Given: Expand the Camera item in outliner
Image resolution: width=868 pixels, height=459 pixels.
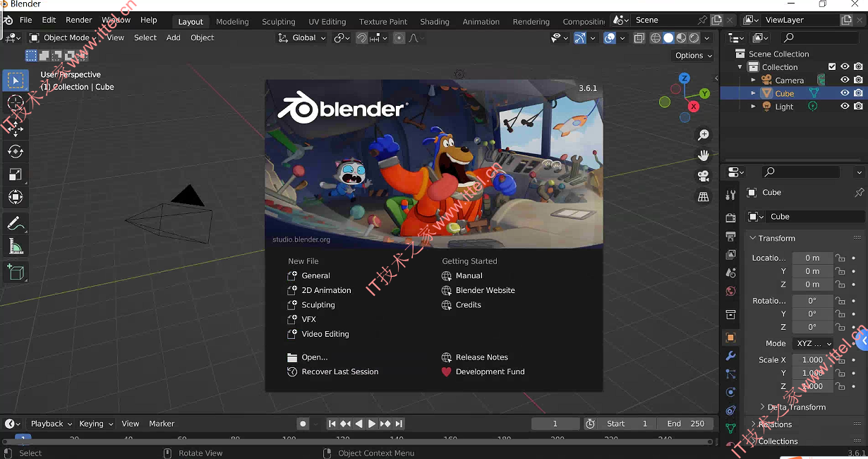Looking at the screenshot, I should pos(753,81).
